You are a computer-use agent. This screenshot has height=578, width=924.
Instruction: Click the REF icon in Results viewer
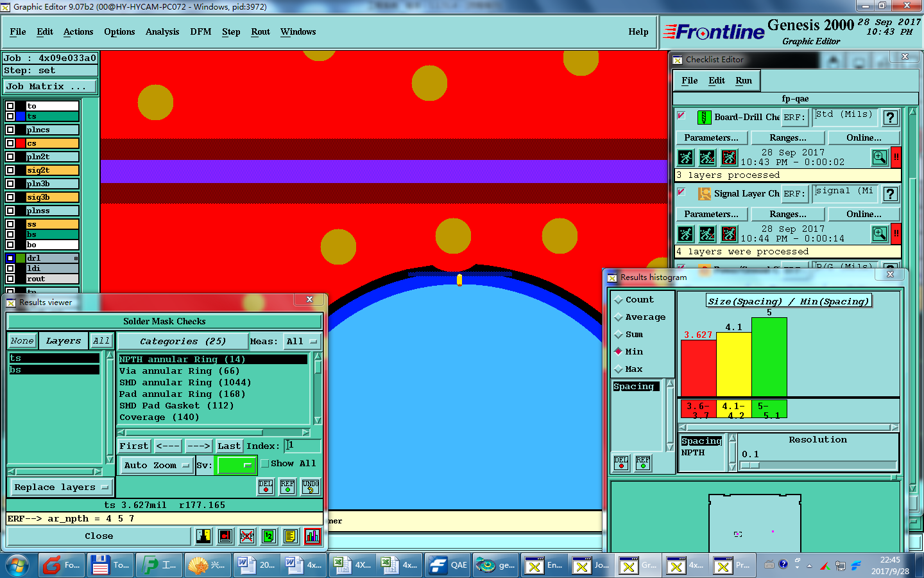[287, 487]
